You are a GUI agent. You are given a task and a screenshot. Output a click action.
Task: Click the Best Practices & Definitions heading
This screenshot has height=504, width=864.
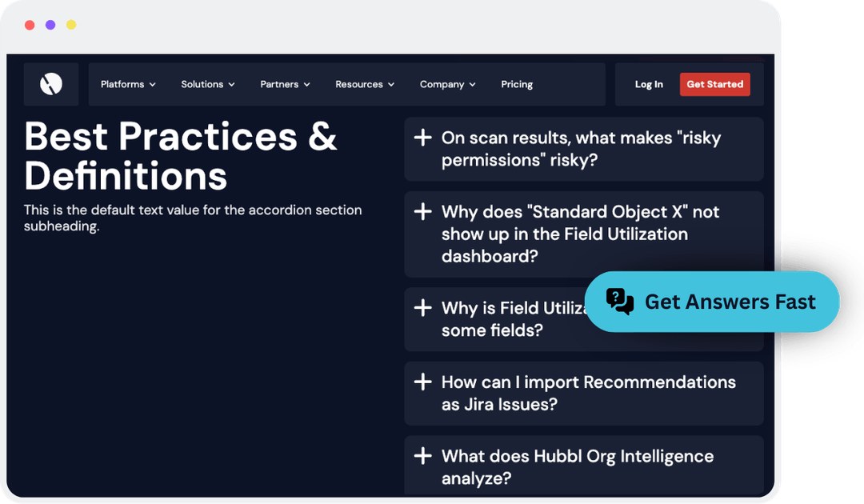[181, 157]
